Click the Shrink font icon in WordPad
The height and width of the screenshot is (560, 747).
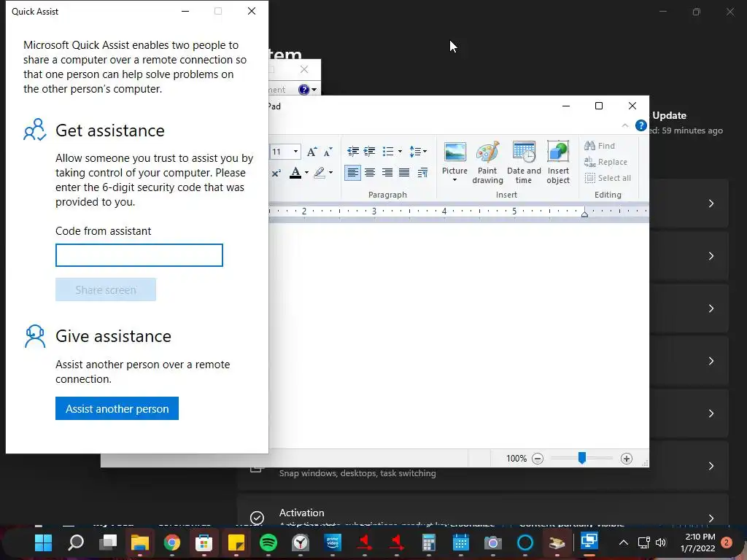(x=328, y=152)
